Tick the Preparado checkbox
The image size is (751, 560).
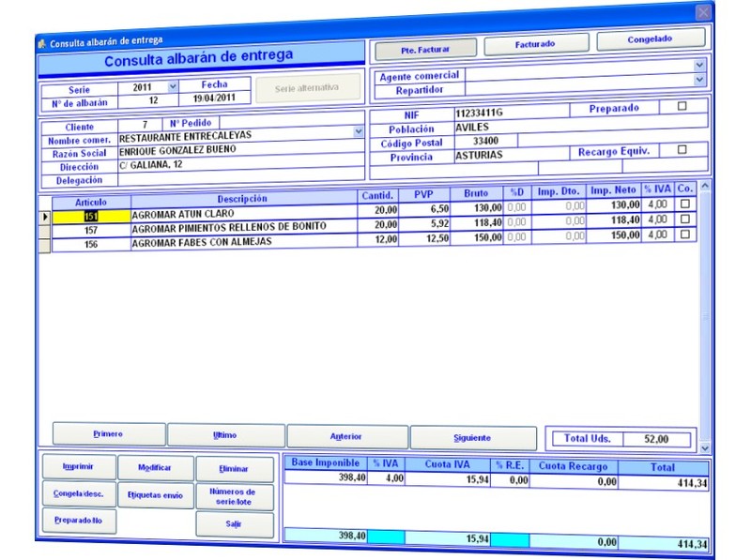[682, 107]
